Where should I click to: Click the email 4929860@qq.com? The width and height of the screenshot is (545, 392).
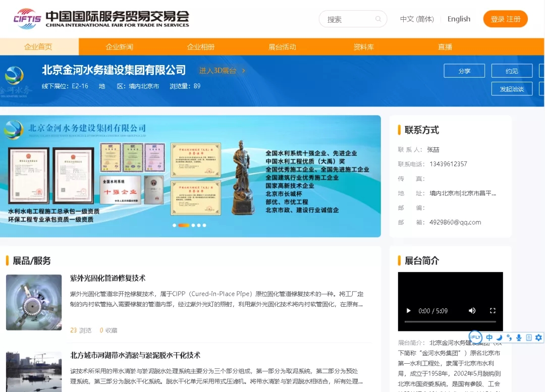[x=455, y=222]
